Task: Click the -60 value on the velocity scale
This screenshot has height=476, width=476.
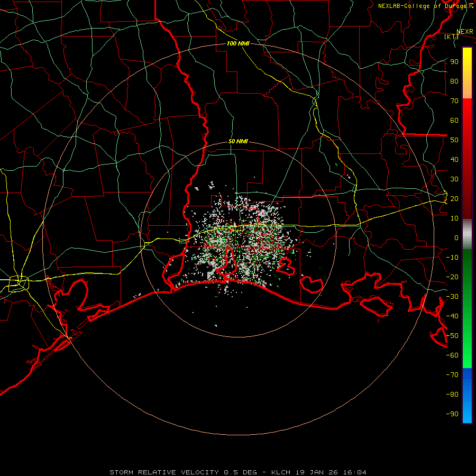Action: click(x=452, y=355)
